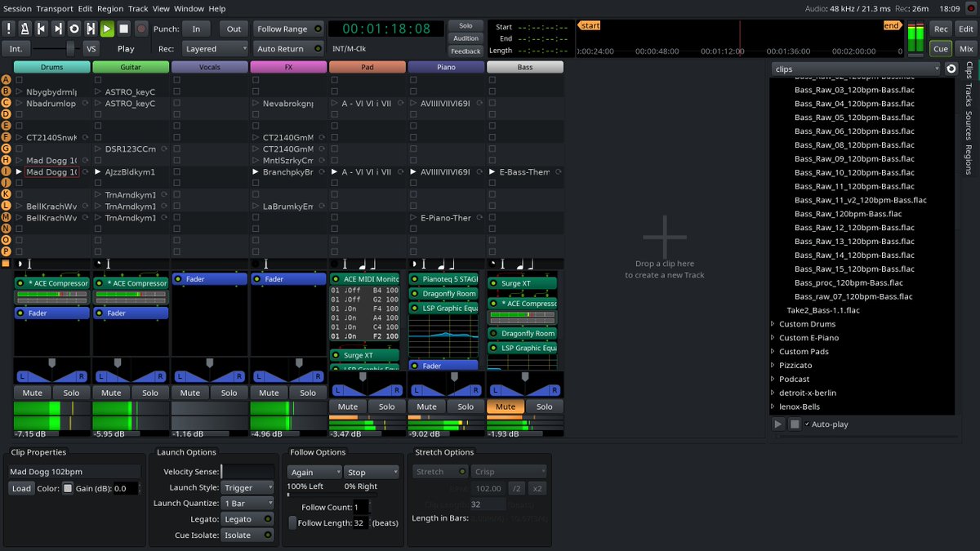Stop playback with the stop icon

click(x=124, y=29)
